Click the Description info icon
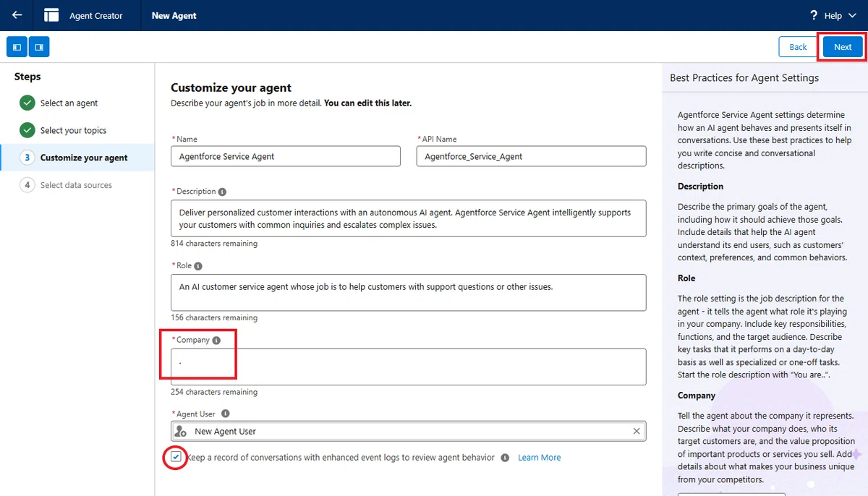Viewport: 868px width, 496px height. [x=222, y=192]
